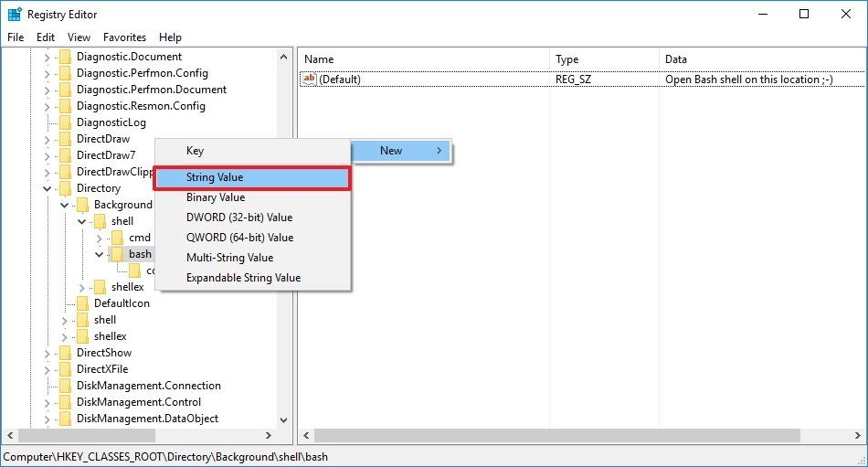Select Binary Value in context menu
This screenshot has height=467, width=868.
(x=252, y=197)
